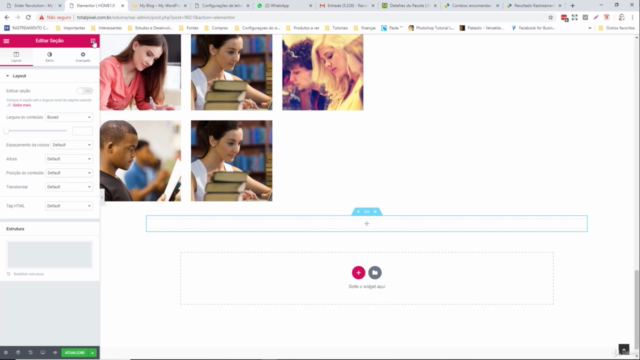This screenshot has height=360, width=640.
Task: Open Elementor settings gear in footer
Action: click(x=6, y=352)
